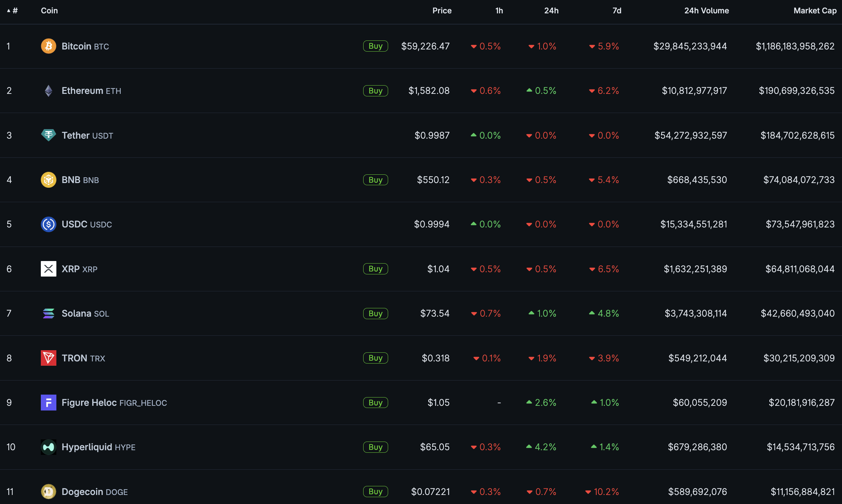This screenshot has height=504, width=842.
Task: Select USDC price $0.9994
Action: click(x=432, y=224)
